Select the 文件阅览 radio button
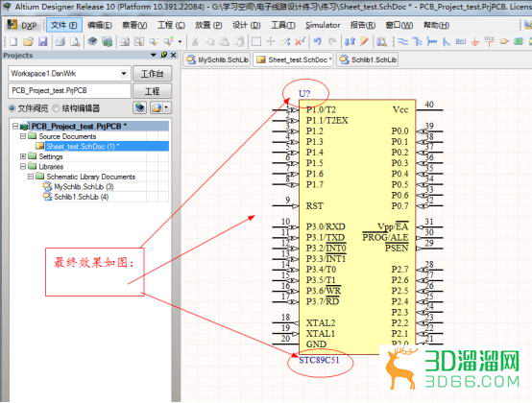This screenshot has width=532, height=403. [x=12, y=108]
